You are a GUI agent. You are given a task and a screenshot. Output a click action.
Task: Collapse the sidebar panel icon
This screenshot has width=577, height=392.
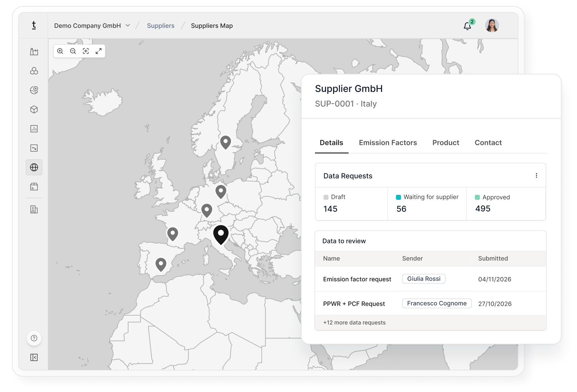[34, 357]
